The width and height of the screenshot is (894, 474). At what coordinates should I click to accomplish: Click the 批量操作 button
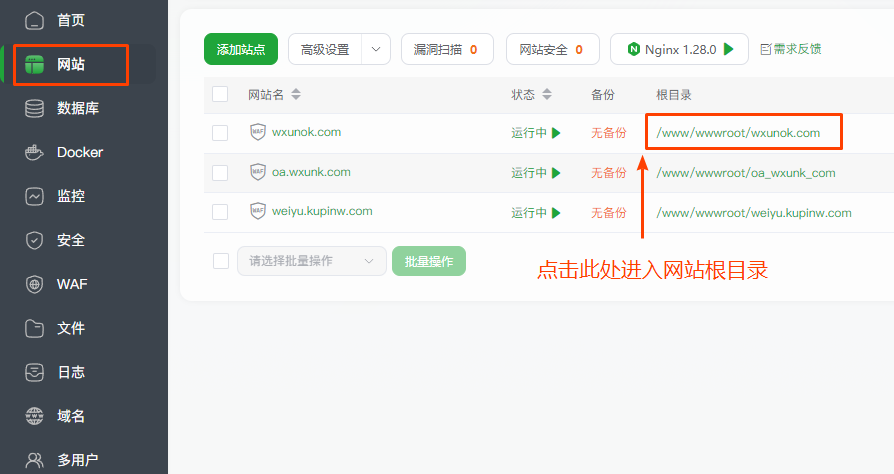pos(429,261)
